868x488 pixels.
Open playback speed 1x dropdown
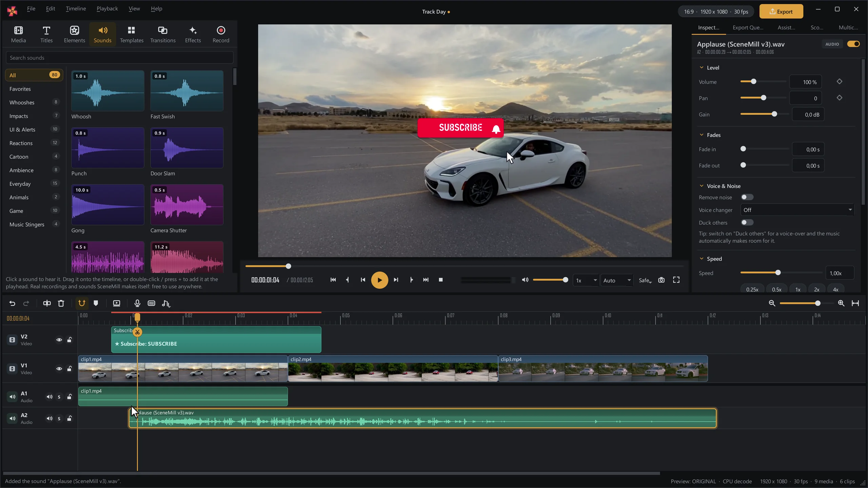tap(586, 280)
